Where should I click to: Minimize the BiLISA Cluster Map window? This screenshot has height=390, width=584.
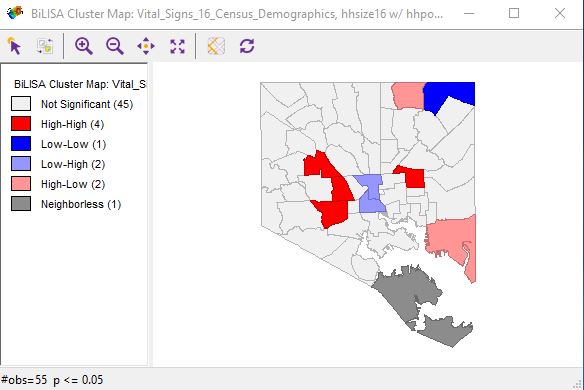click(x=469, y=13)
